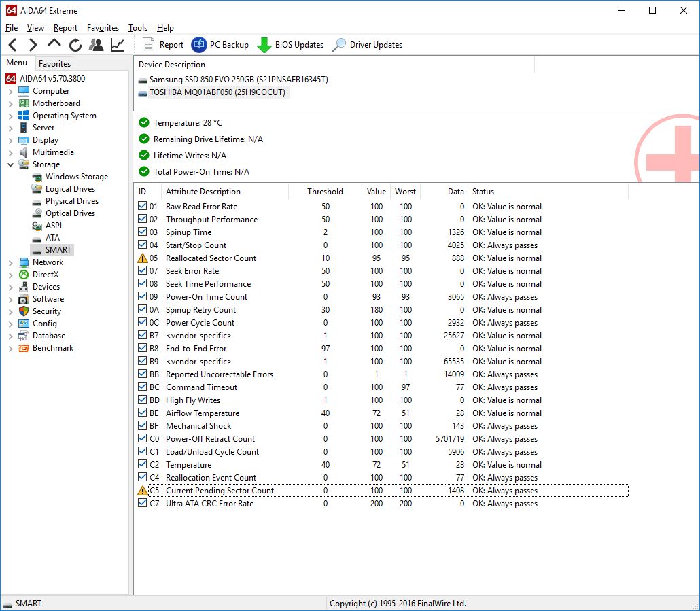
Task: Click the DirectX Xbox icon
Action: click(x=24, y=275)
